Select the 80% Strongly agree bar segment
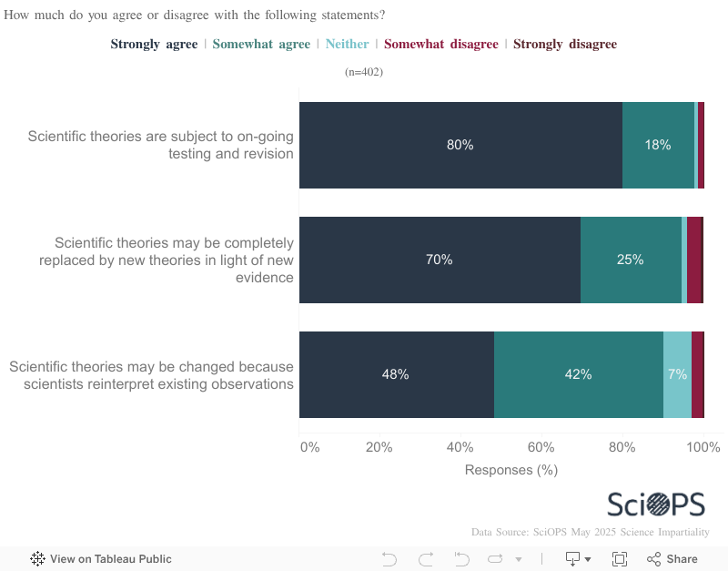Viewport: 728px width, 571px height. point(460,145)
